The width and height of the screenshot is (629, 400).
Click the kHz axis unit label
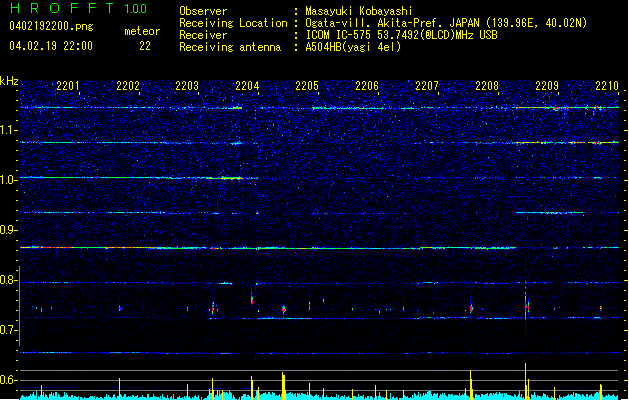coord(9,81)
